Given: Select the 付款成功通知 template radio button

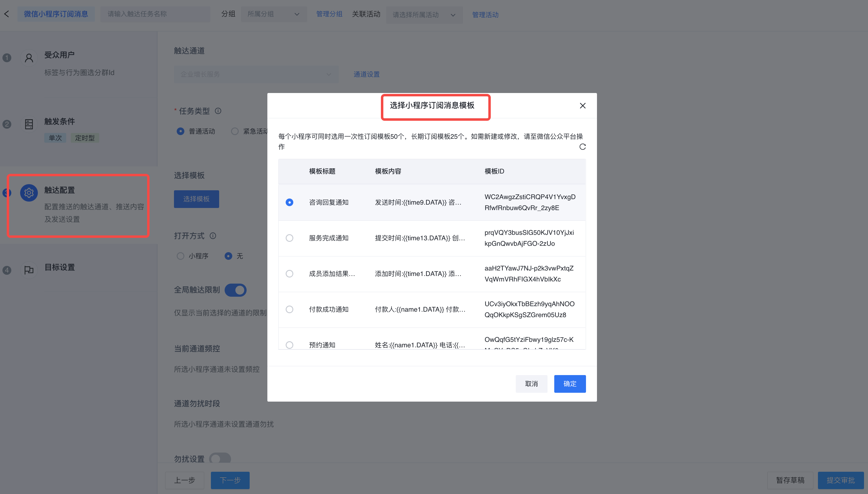Looking at the screenshot, I should tap(289, 309).
